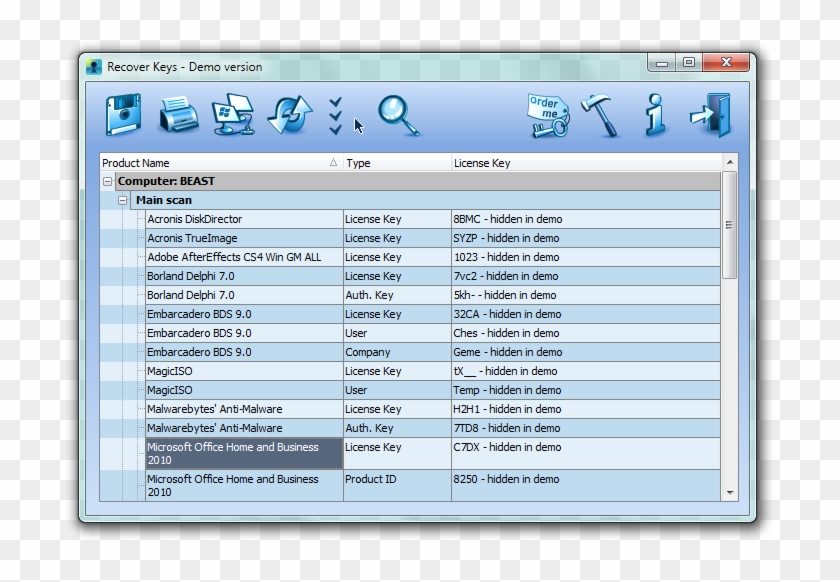Click the vertical scrollbar thumb
Viewport: 840px width, 582px height.
[730, 225]
